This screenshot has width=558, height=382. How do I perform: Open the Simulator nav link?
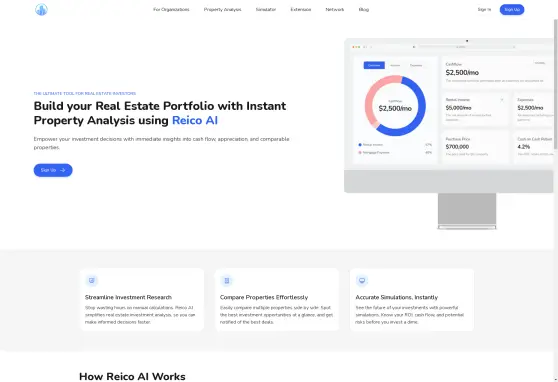coord(266,10)
